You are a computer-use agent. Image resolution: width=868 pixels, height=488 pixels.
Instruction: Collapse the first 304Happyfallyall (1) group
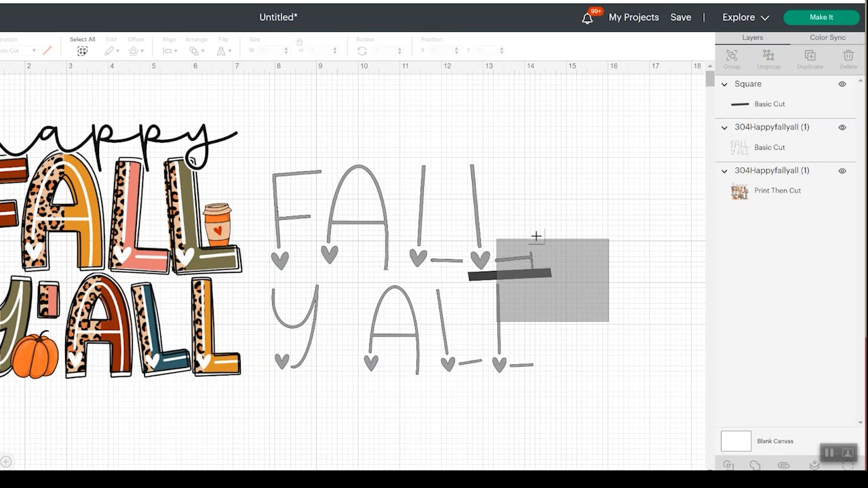724,127
